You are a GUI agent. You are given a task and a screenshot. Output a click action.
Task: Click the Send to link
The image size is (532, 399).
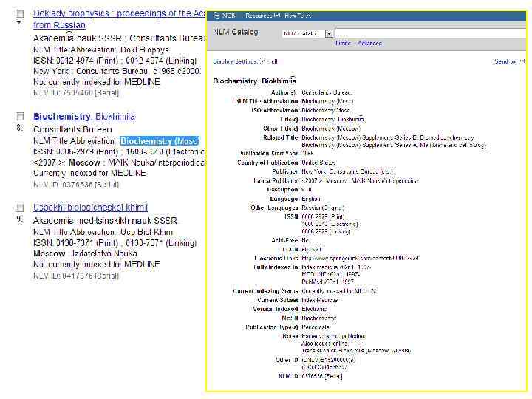tap(505, 61)
